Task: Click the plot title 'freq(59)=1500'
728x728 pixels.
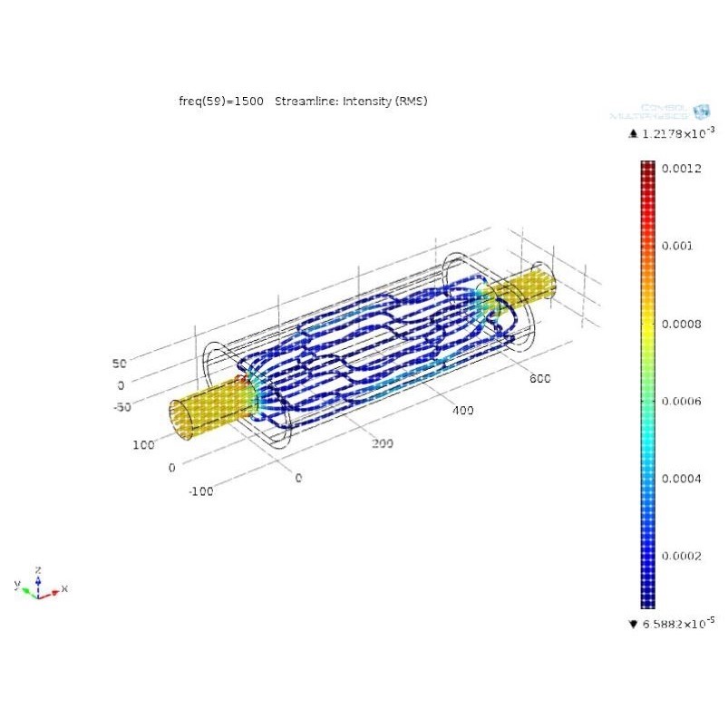Action: click(x=221, y=102)
